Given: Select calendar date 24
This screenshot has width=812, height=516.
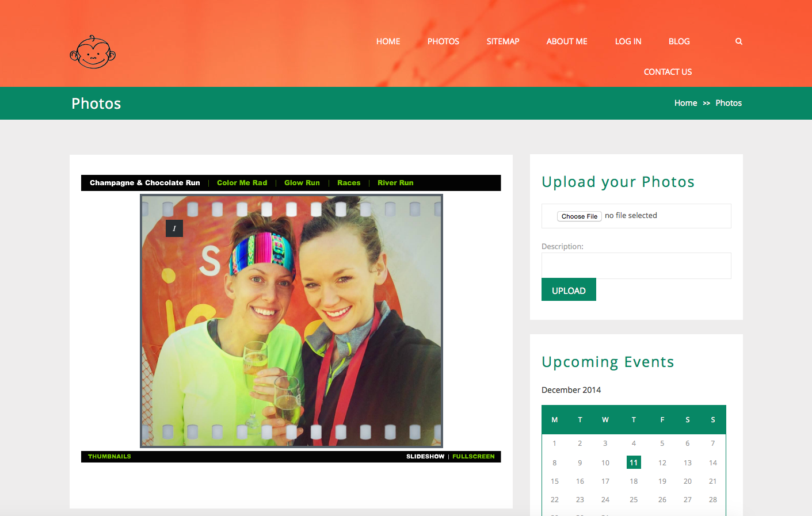Looking at the screenshot, I should pos(605,500).
